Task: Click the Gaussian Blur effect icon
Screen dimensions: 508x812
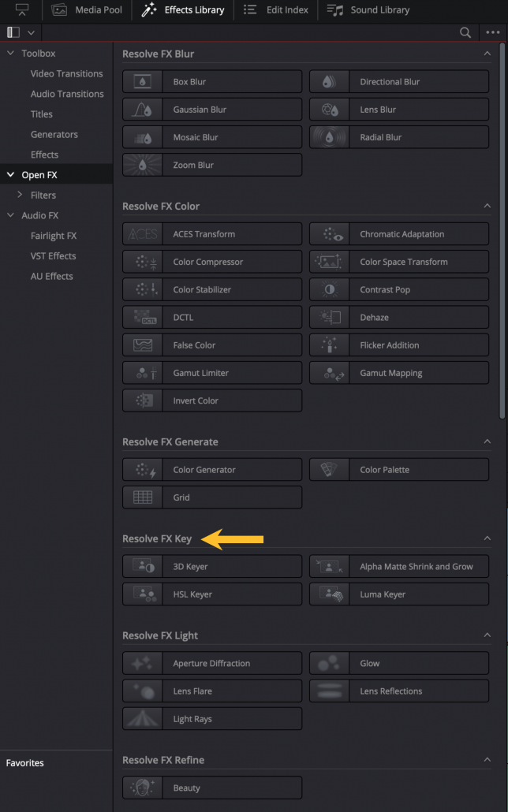Action: (x=142, y=110)
